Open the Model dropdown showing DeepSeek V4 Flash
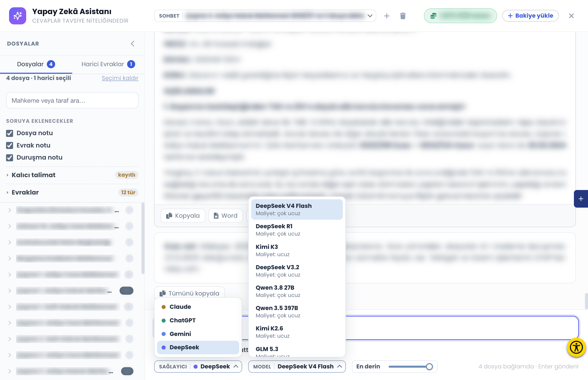Screen dimensions: 588x380 [297, 366]
